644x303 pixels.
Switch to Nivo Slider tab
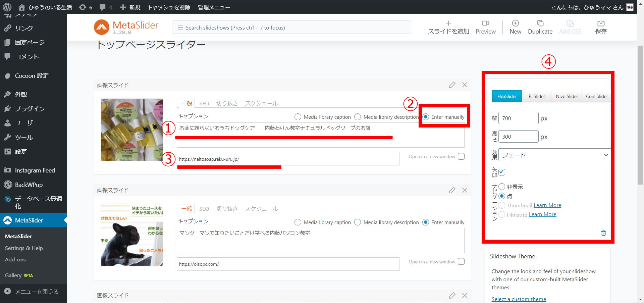tap(567, 96)
